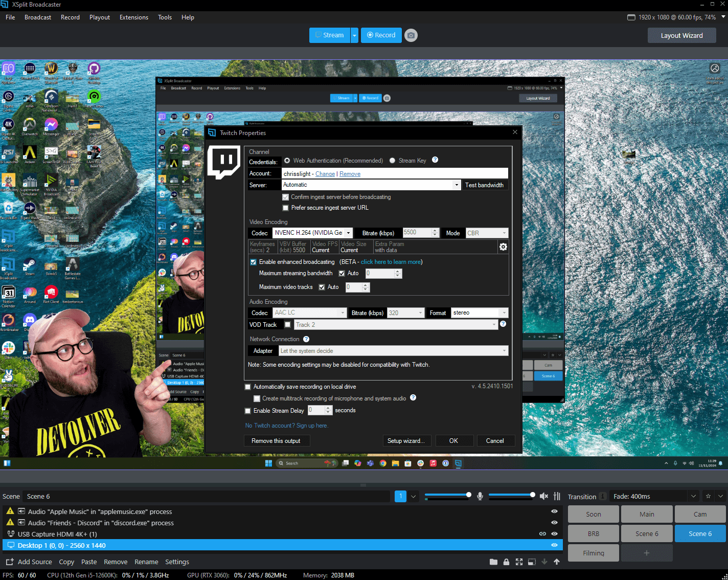The image size is (728, 580).
Task: Toggle Confirm ingest server before broadcasting
Action: [x=286, y=197]
